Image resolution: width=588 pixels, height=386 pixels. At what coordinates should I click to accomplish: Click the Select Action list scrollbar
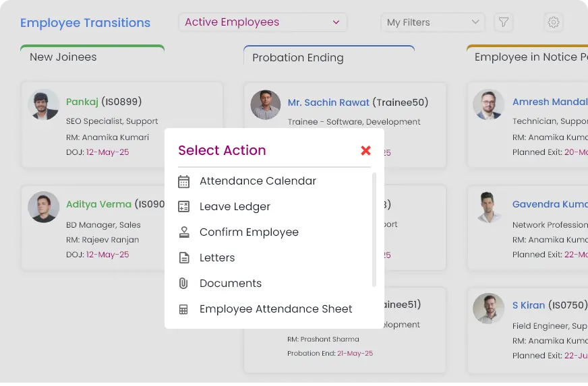tap(374, 229)
